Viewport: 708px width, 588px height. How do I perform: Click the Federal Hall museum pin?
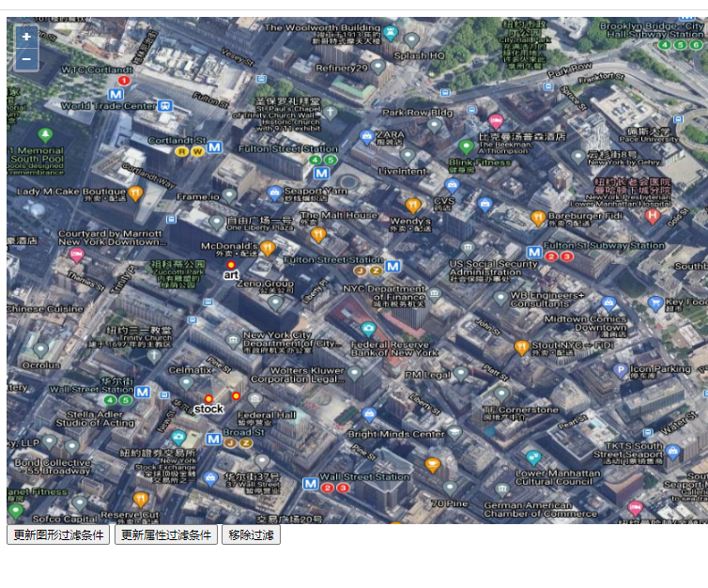point(255,400)
